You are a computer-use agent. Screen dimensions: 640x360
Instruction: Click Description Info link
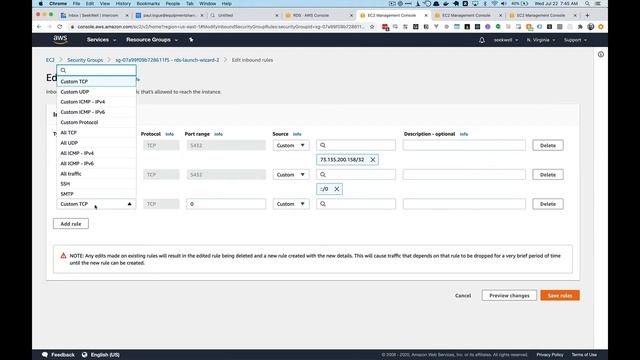click(464, 134)
